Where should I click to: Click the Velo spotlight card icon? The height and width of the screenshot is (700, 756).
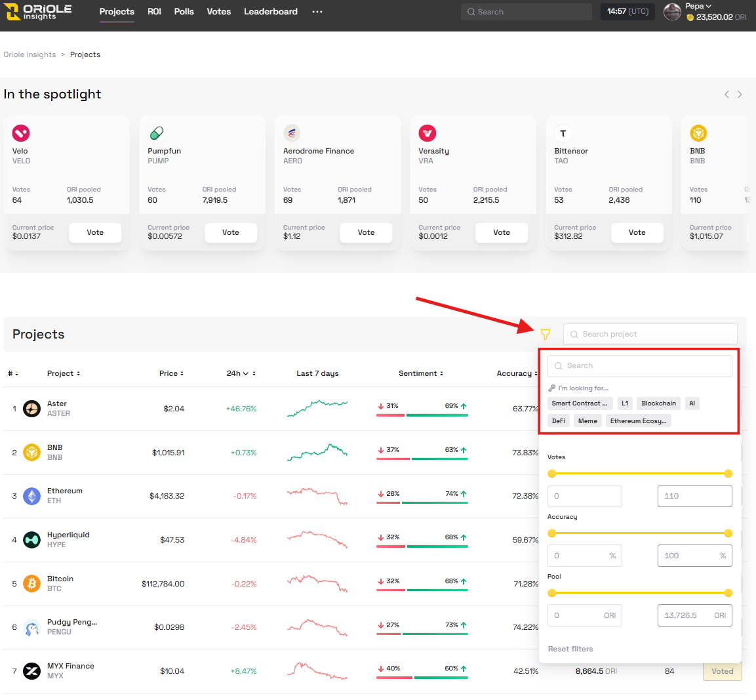(21, 133)
